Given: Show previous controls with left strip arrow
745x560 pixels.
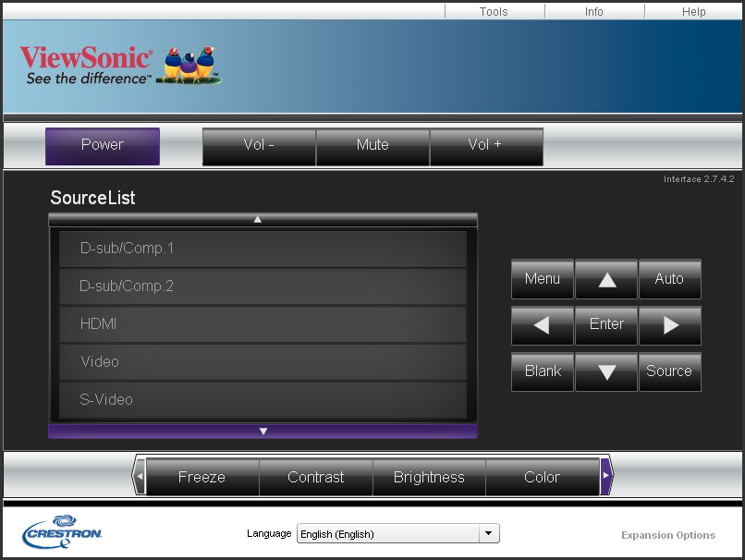Looking at the screenshot, I should [140, 476].
